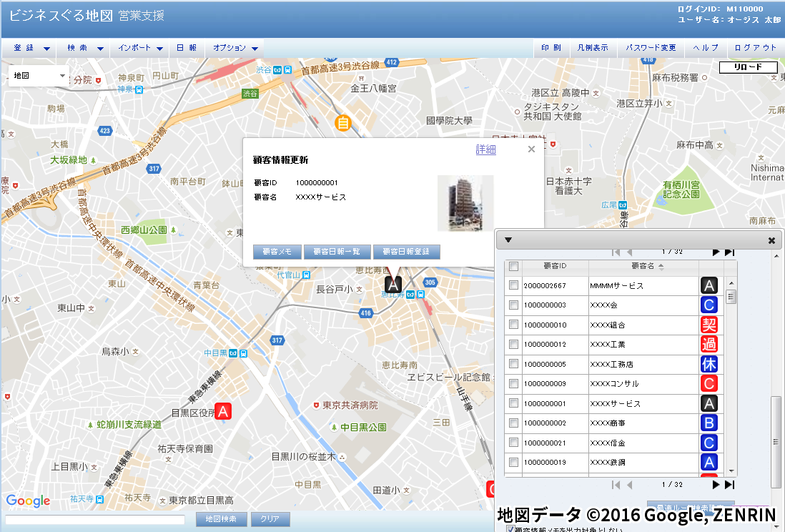785x532 pixels.
Task: Click the red 契 icon in the XXXX組合 row
Action: click(x=709, y=325)
